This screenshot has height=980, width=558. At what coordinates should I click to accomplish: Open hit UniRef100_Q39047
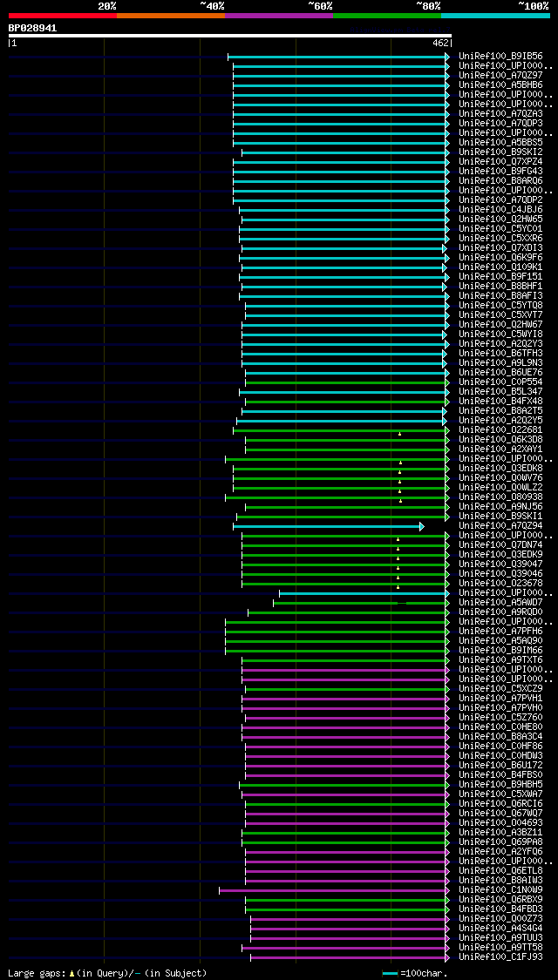[x=500, y=564]
